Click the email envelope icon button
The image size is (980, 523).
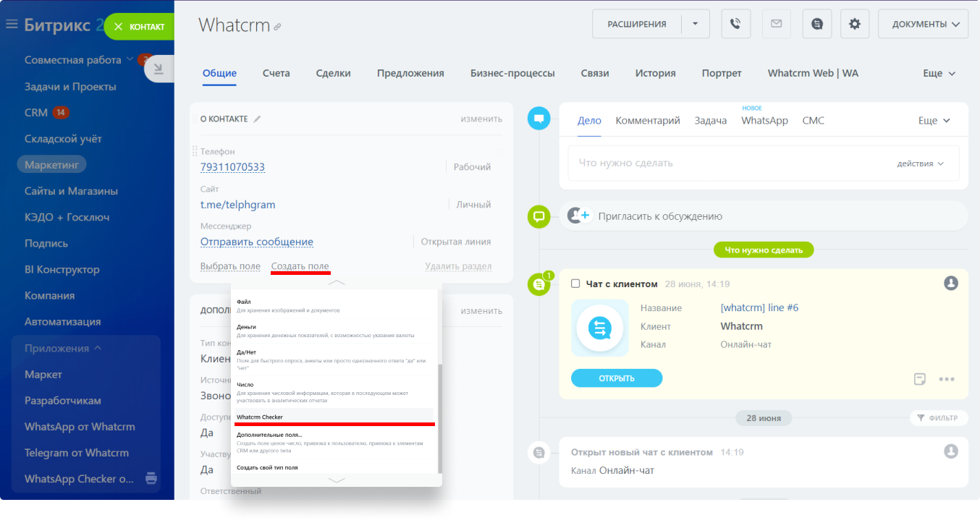click(x=776, y=24)
